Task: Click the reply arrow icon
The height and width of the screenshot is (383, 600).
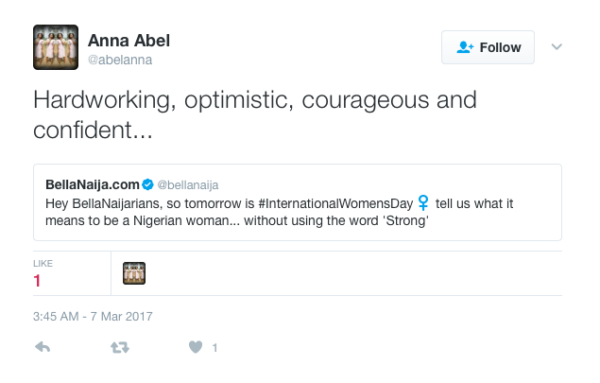Action: click(x=42, y=347)
